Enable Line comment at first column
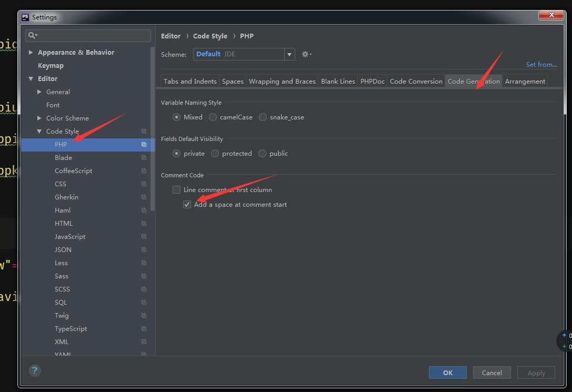This screenshot has width=572, height=392. click(177, 189)
